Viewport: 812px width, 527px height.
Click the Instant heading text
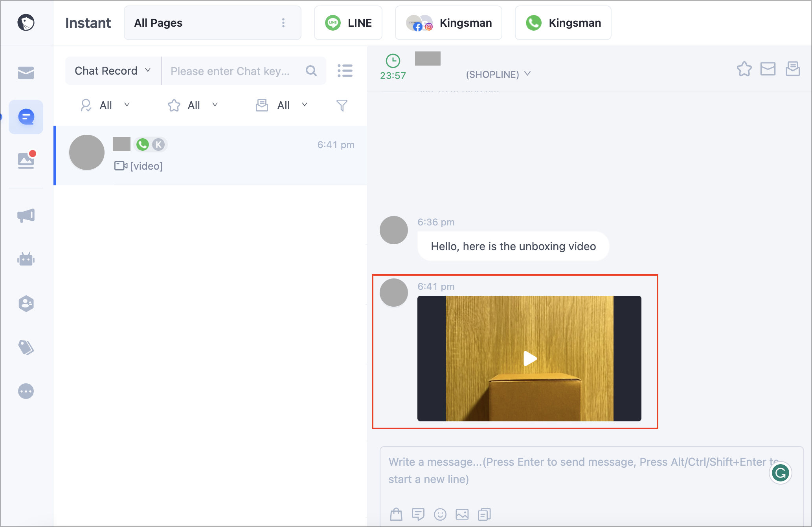tap(88, 23)
